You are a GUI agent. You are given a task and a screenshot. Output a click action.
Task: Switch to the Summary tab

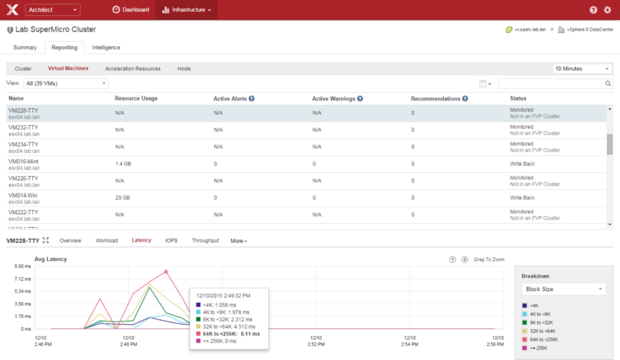tap(25, 47)
